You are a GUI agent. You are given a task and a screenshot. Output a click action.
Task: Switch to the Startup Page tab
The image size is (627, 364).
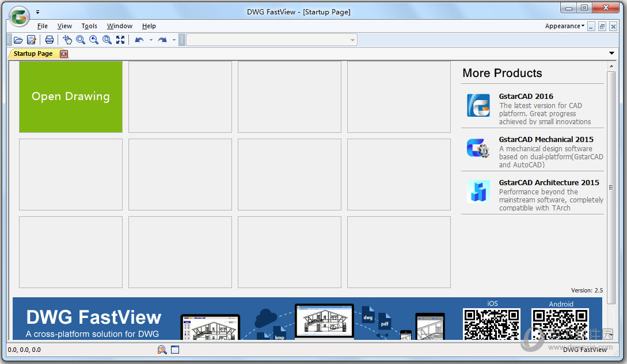click(32, 53)
